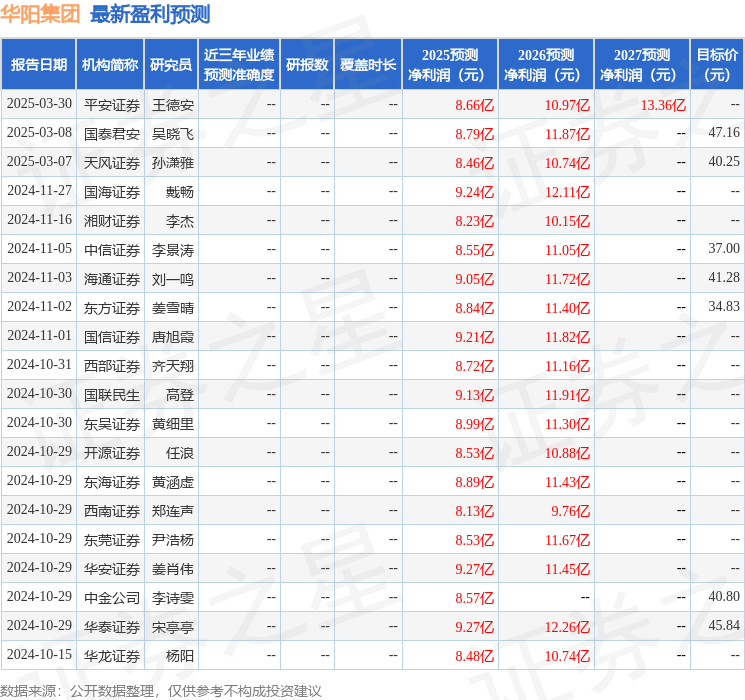Image resolution: width=745 pixels, height=700 pixels.
Task: Click 华安证券 institution cell
Action: 112,569
